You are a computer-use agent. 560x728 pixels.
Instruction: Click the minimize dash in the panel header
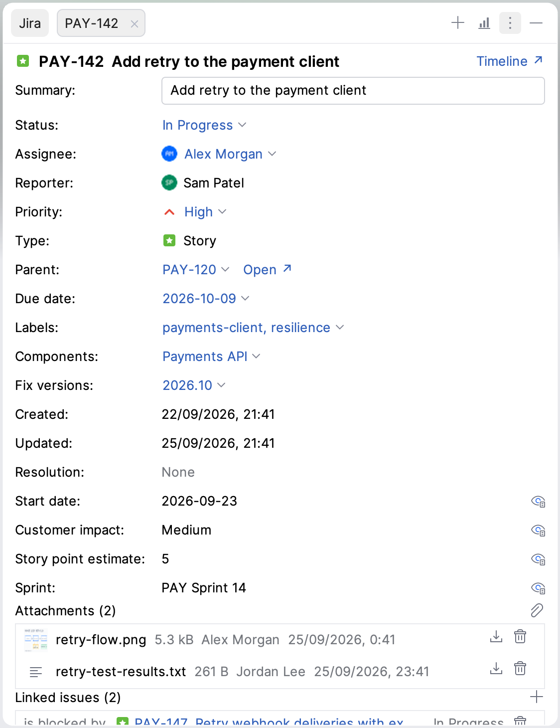click(x=536, y=23)
